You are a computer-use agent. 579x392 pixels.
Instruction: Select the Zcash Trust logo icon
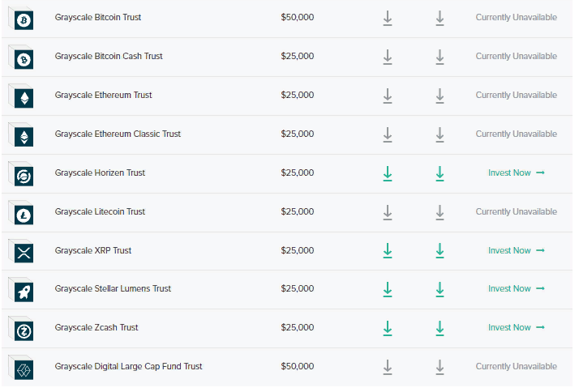tap(24, 330)
